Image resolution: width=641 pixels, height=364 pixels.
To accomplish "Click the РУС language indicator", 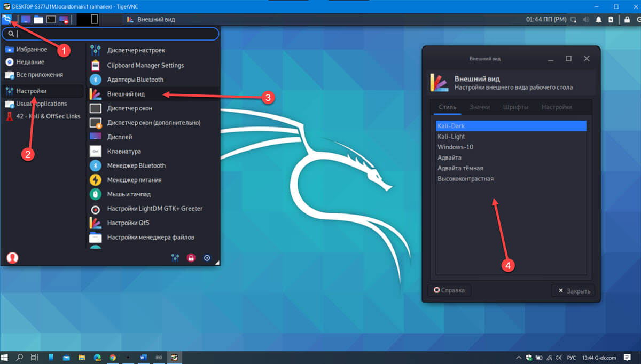I will [571, 358].
